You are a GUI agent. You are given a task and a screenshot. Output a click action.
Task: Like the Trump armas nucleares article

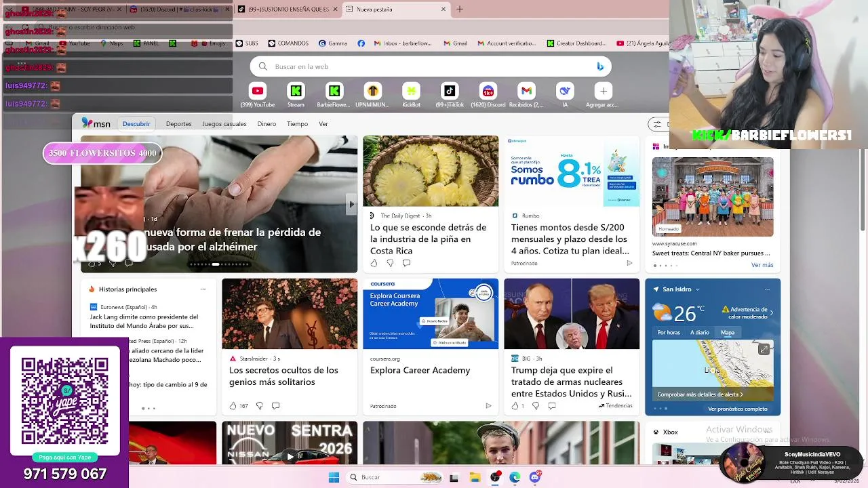click(x=515, y=406)
